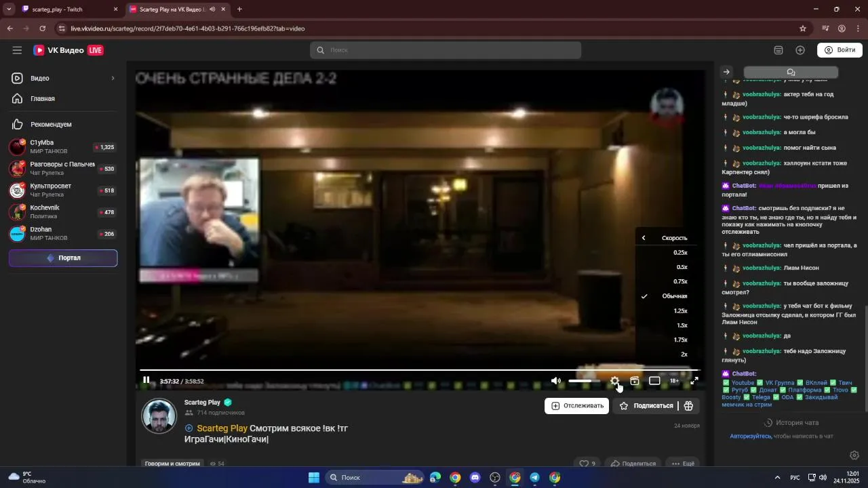Click Авторизуйтесь link in chat
This screenshot has height=488, width=868.
click(751, 436)
